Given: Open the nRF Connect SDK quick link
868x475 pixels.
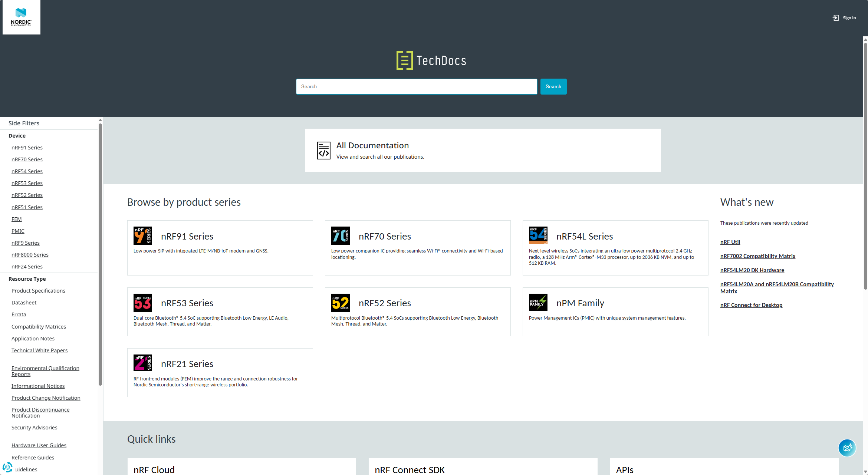Looking at the screenshot, I should click(x=483, y=466).
